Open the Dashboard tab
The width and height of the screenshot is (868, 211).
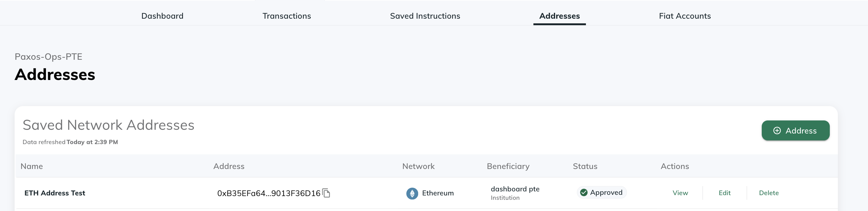162,16
